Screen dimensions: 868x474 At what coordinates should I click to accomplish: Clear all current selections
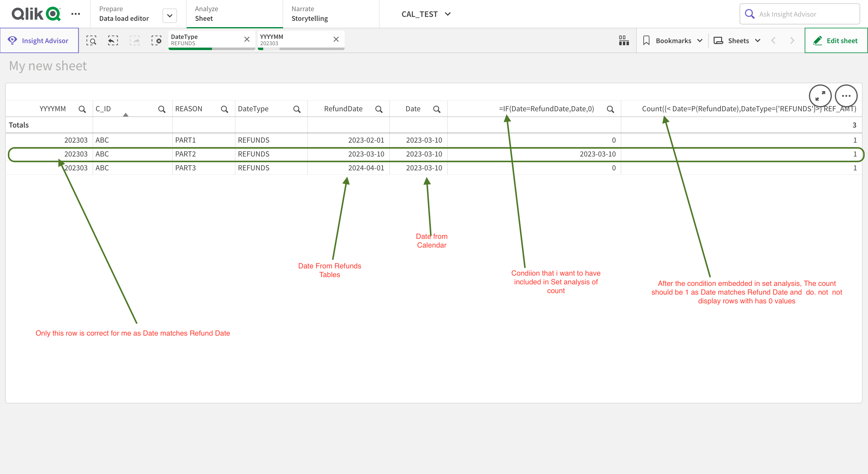tap(157, 40)
